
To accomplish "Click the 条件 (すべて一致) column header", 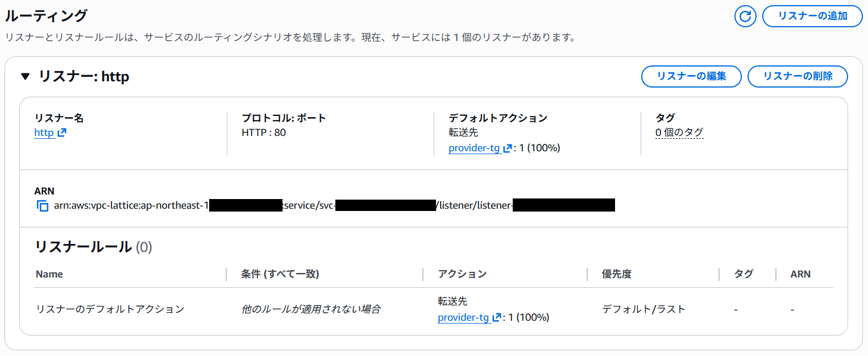I will [280, 274].
